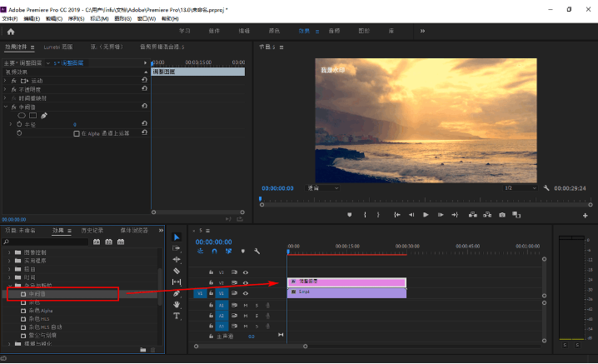Switch to the 颜色 workspace

tap(274, 31)
